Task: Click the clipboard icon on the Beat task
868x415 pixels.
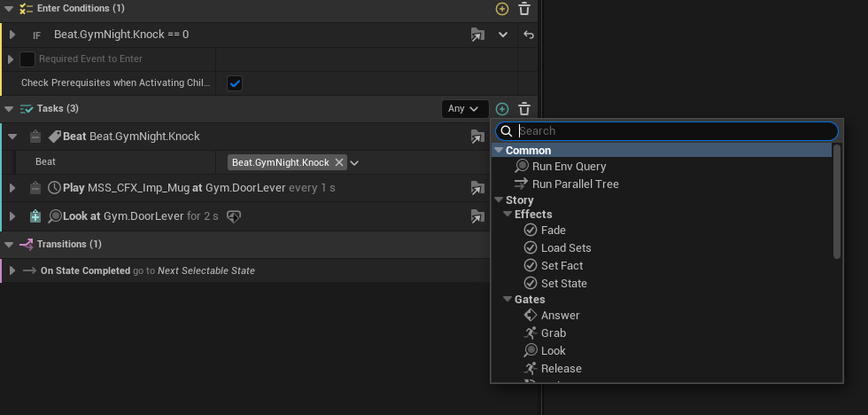Action: tap(35, 137)
